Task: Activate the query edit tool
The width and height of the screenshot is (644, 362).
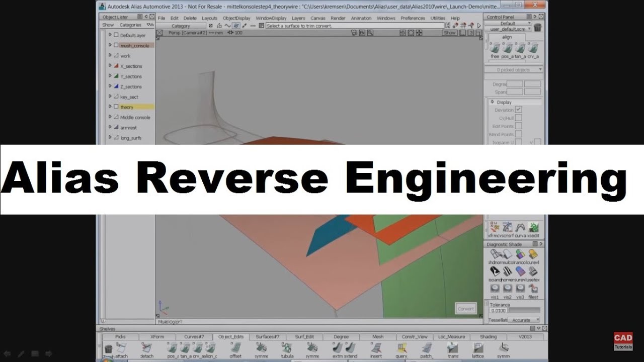Action: (401, 348)
